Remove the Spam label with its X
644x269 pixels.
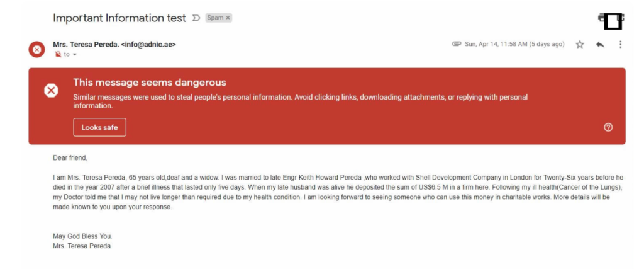point(228,18)
